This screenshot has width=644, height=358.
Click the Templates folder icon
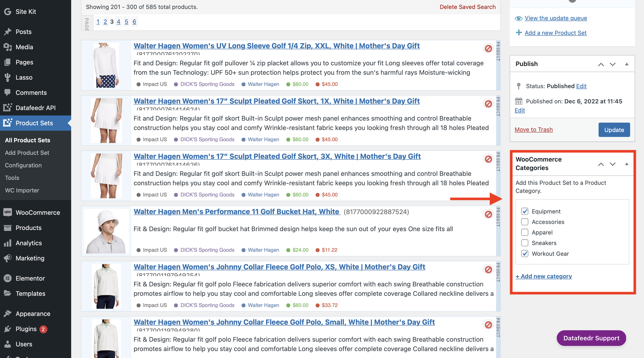click(x=8, y=293)
